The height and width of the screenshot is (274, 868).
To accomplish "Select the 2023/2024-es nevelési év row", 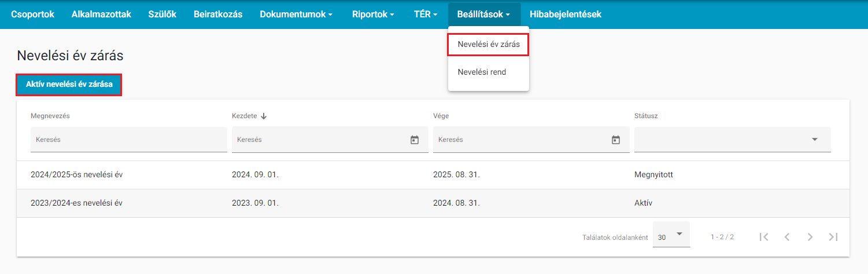I will 433,203.
